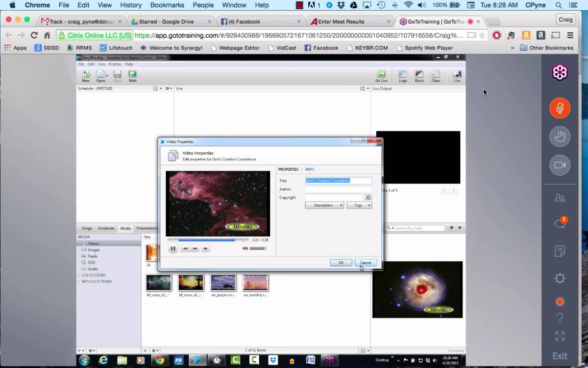The image size is (588, 368).
Task: Click the GoToTraining recording indicator icon
Action: click(559, 302)
